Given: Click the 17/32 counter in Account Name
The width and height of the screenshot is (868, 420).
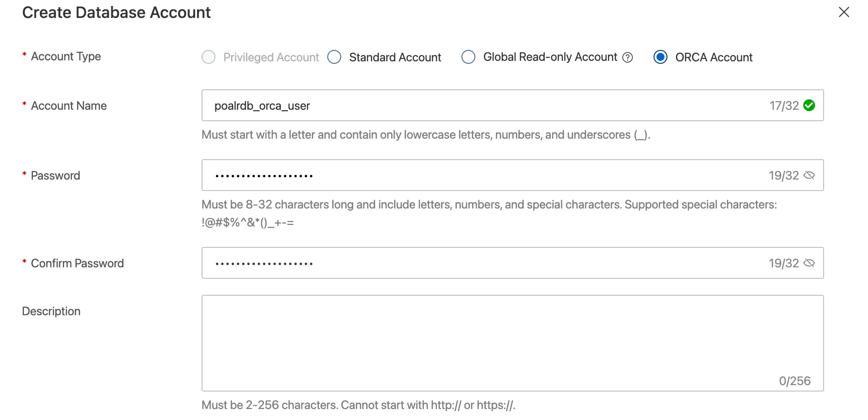Looking at the screenshot, I should (x=784, y=106).
